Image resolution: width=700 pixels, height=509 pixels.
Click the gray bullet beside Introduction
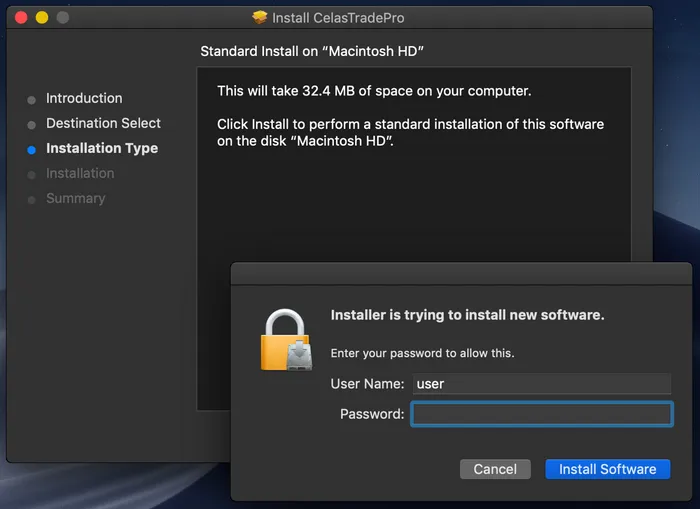click(32, 99)
